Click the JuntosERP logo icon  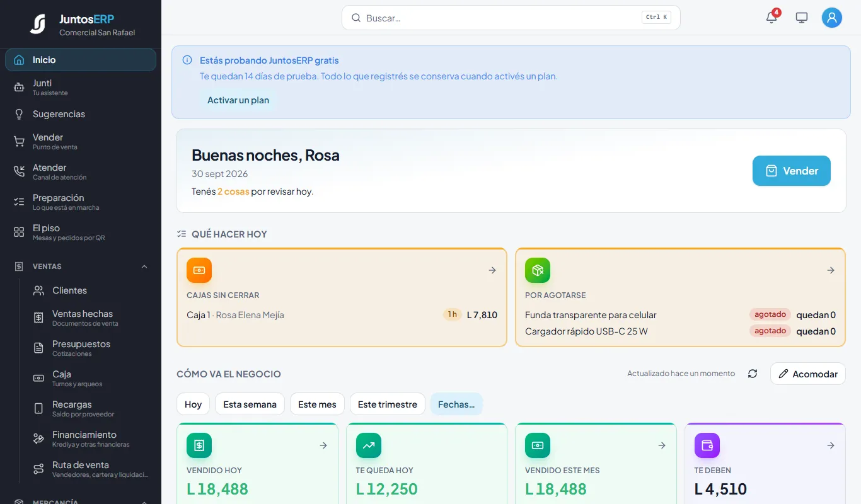pyautogui.click(x=38, y=24)
